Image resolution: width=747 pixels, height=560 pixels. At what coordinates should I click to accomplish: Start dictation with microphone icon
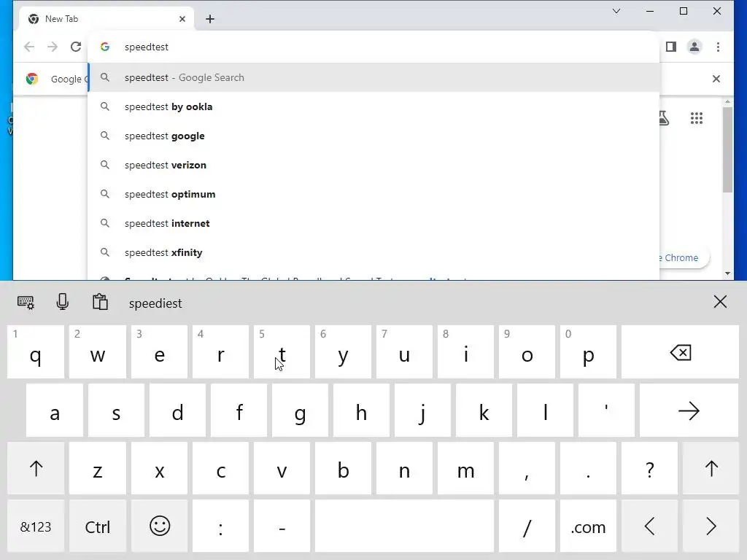[63, 302]
